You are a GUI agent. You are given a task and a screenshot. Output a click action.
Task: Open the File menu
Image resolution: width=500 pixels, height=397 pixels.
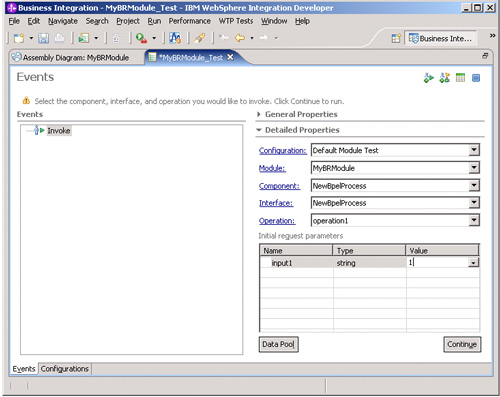[14, 21]
